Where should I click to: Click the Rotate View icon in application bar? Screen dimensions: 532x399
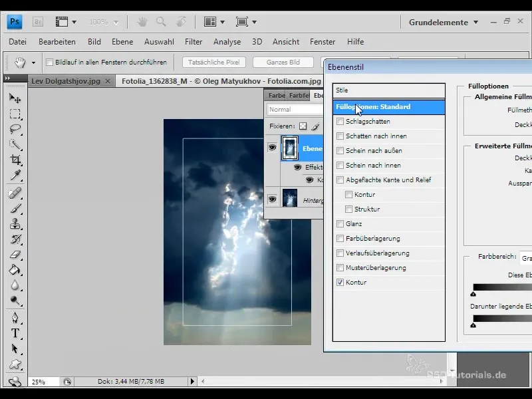pos(181,22)
